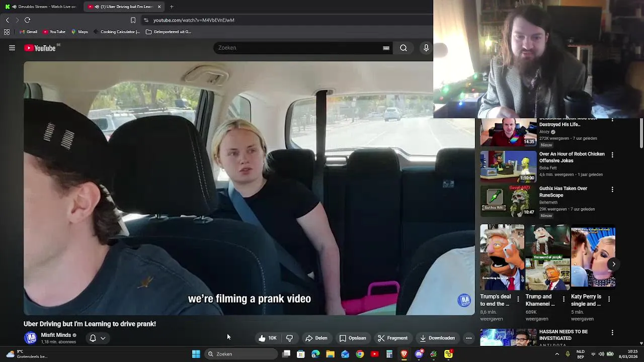This screenshot has height=362, width=644.
Task: Like the video with thumbs-up 10K
Action: [x=268, y=338]
